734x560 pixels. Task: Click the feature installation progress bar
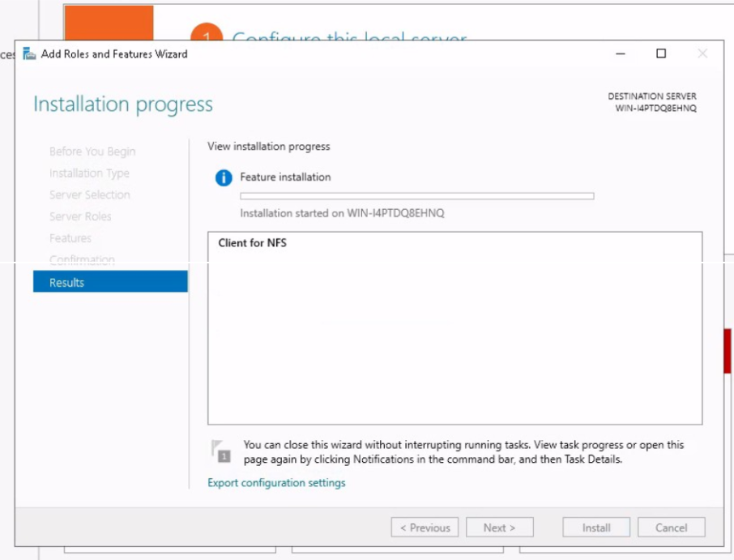click(x=416, y=196)
